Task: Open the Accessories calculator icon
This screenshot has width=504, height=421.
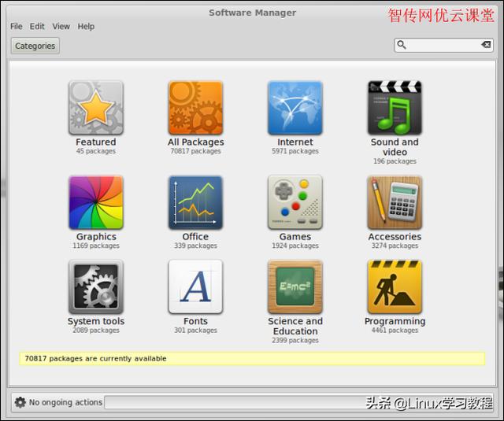Action: point(395,202)
